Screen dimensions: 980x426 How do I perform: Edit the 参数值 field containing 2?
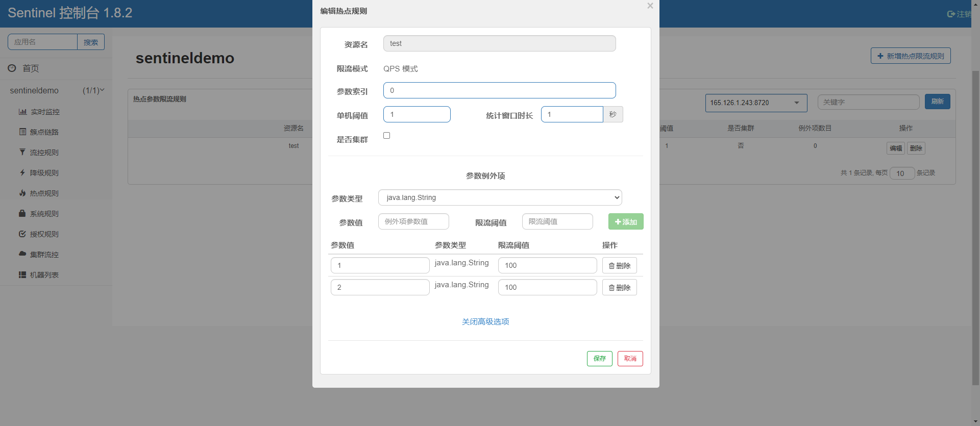pyautogui.click(x=380, y=287)
